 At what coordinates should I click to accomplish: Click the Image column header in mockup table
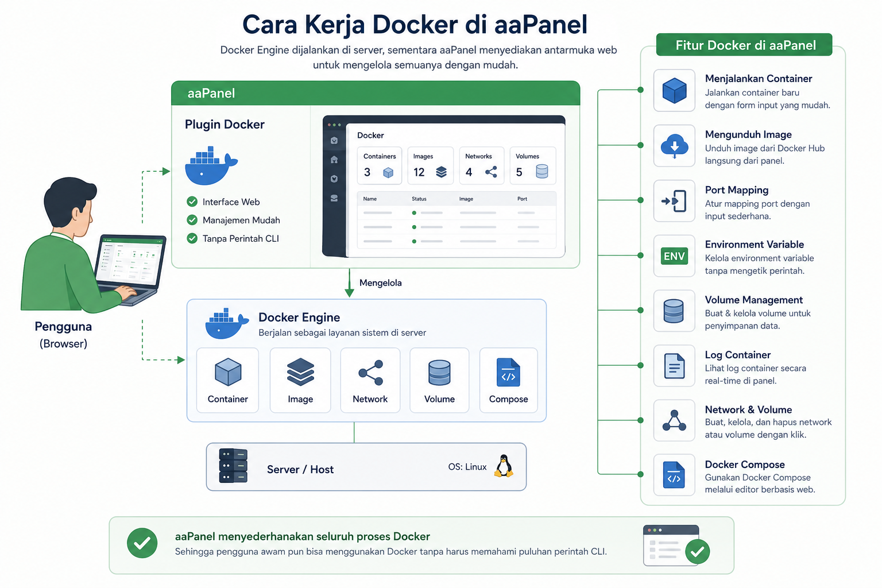click(x=466, y=199)
